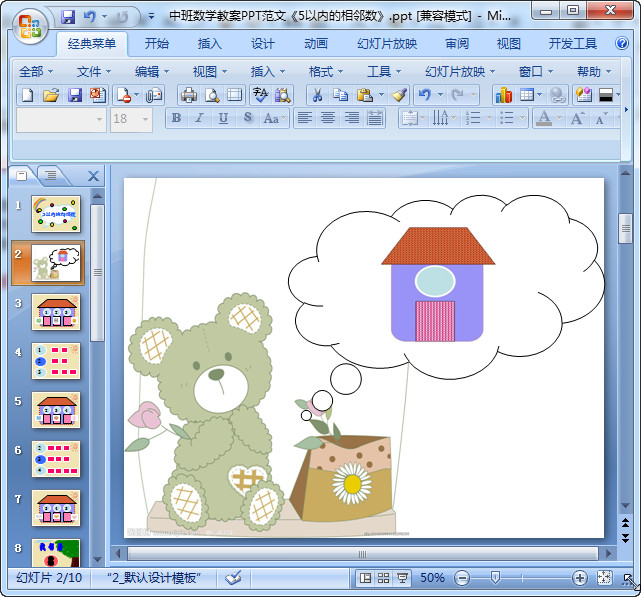Click font color A swatch
Viewport: 641px width, 597px height.
(544, 118)
